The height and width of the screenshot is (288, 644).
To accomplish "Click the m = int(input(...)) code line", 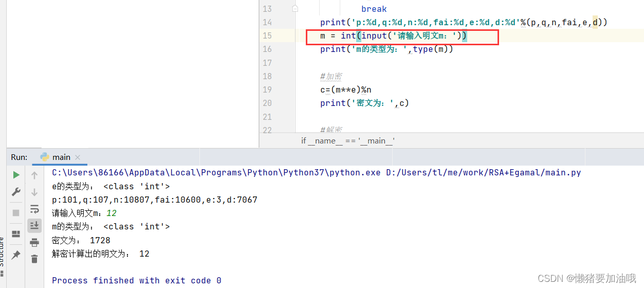I will click(x=393, y=35).
